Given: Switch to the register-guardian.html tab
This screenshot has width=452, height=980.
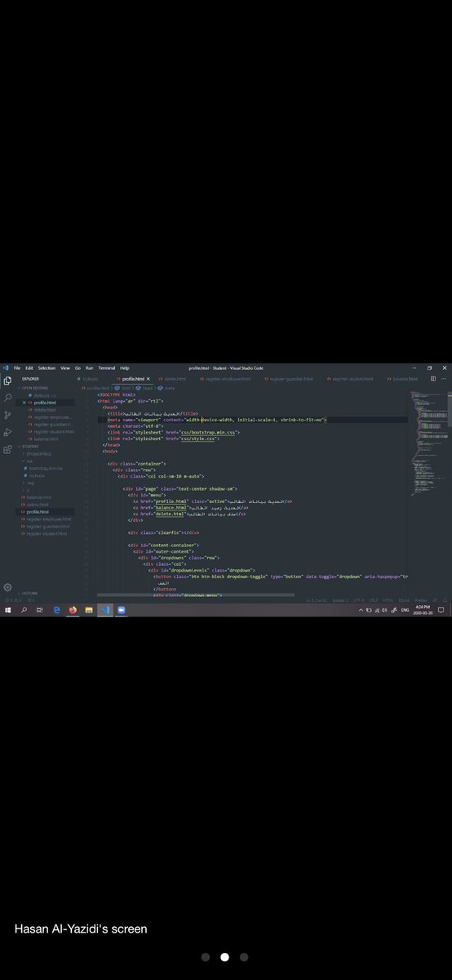Looking at the screenshot, I should (290, 379).
